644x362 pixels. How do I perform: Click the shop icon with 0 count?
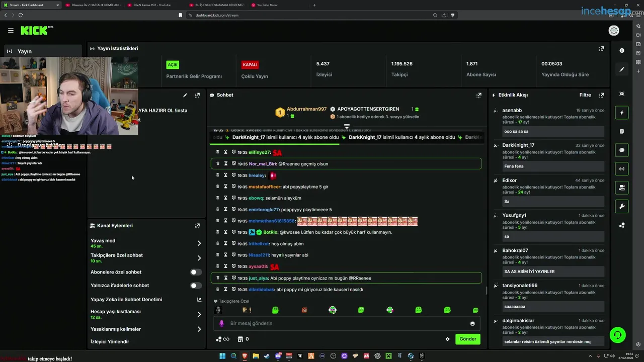(x=244, y=339)
